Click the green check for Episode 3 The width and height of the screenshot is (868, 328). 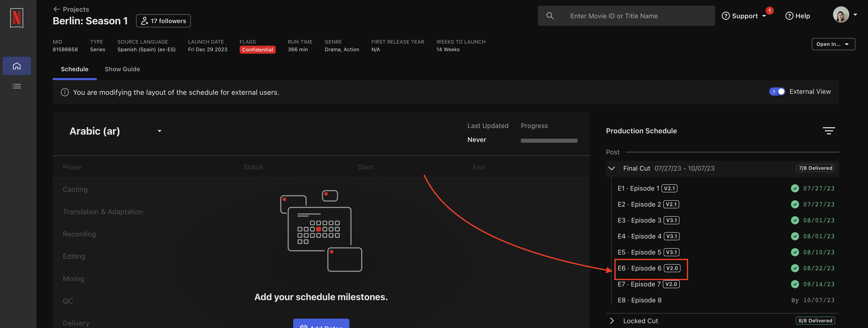[x=795, y=221]
